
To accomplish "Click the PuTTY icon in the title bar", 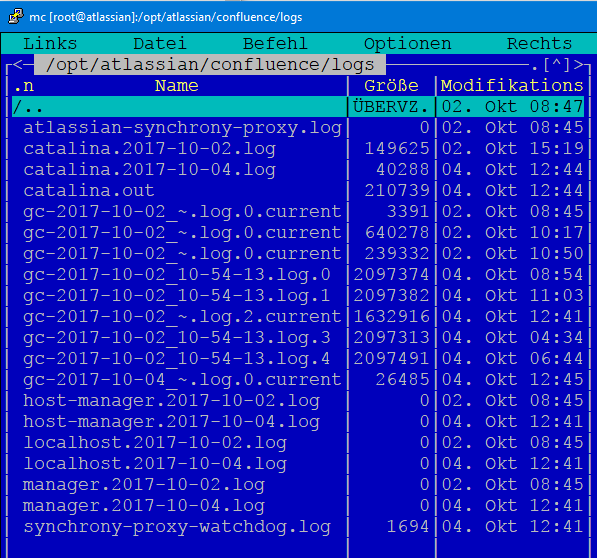I will tap(16, 17).
